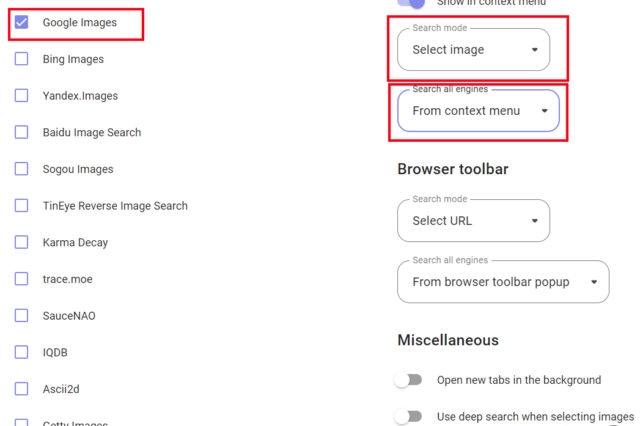The image size is (640, 426).
Task: Toggle 'Open new tabs in the background'
Action: pyautogui.click(x=408, y=380)
